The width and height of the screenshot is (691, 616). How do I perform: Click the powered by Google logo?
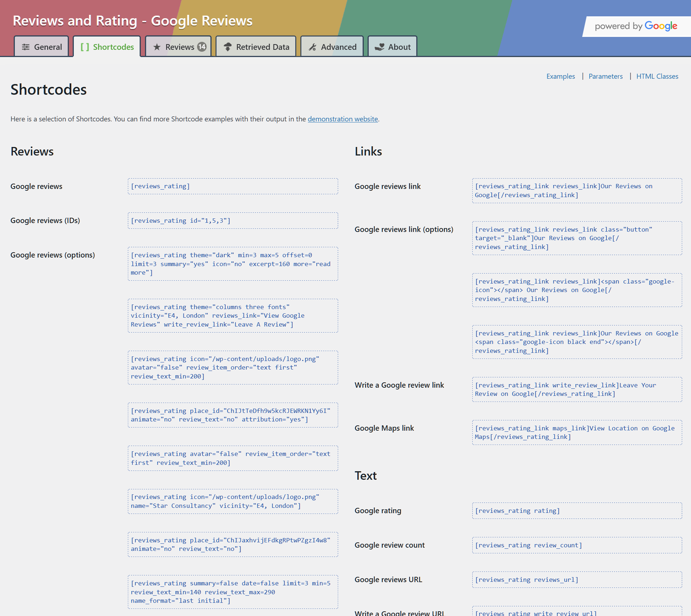pos(636,26)
